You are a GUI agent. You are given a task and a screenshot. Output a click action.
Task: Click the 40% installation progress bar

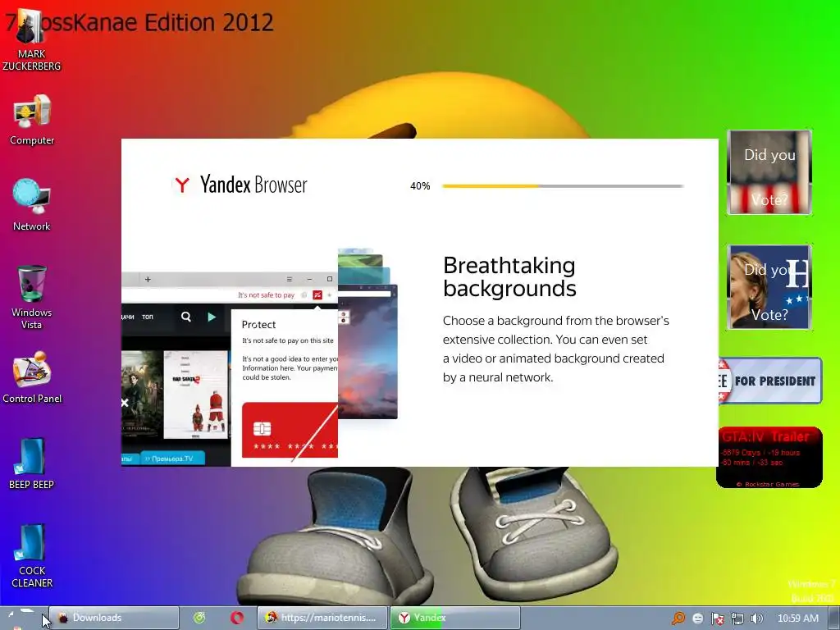[563, 186]
